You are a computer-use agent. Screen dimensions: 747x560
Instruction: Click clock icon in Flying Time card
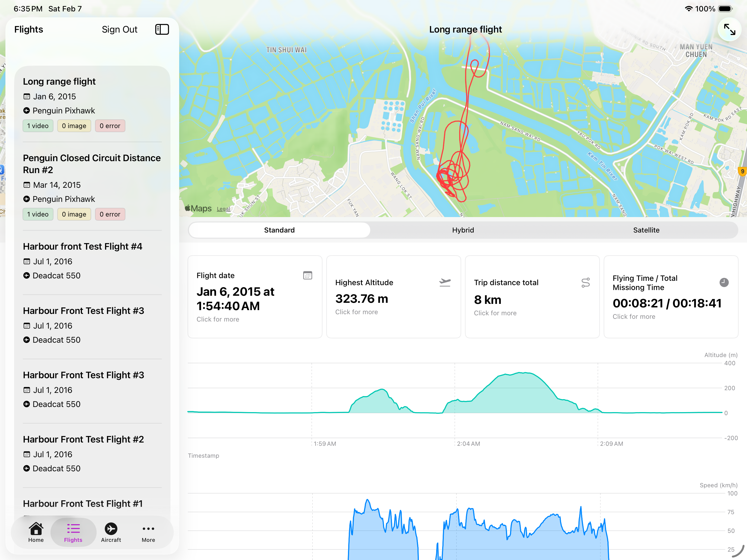[x=724, y=282]
